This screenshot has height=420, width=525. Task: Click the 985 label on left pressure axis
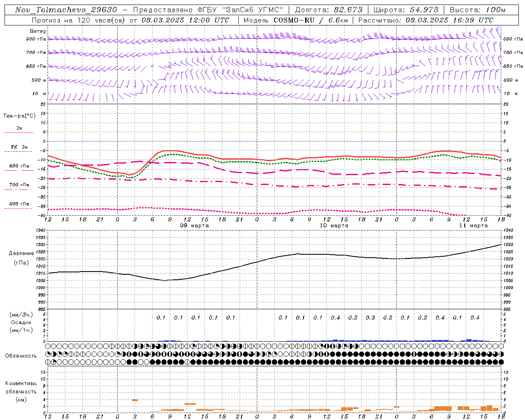(42, 309)
